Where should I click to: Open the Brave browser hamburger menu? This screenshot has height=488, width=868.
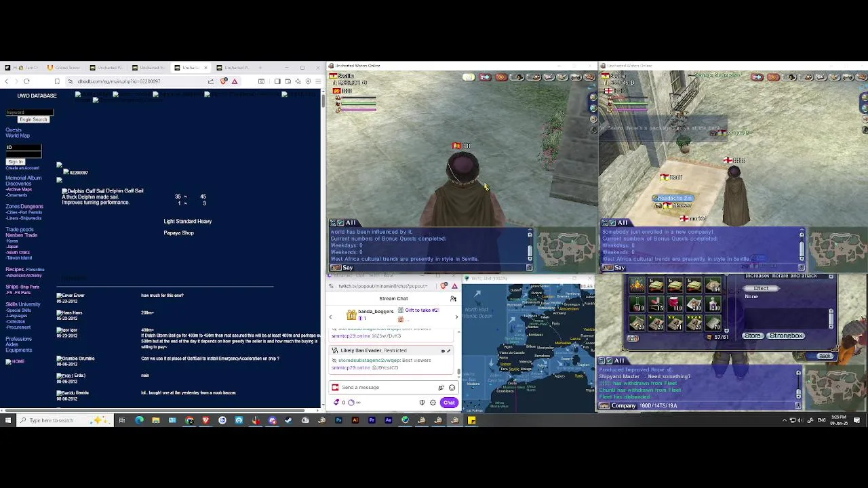coord(317,81)
